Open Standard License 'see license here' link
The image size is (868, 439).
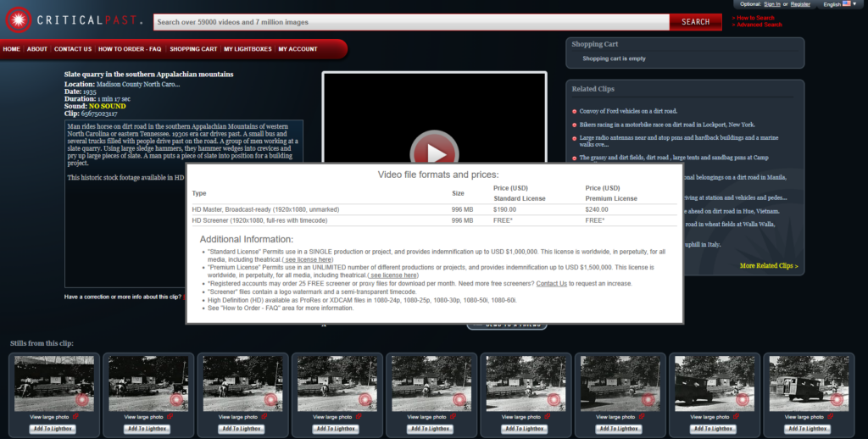tap(307, 259)
